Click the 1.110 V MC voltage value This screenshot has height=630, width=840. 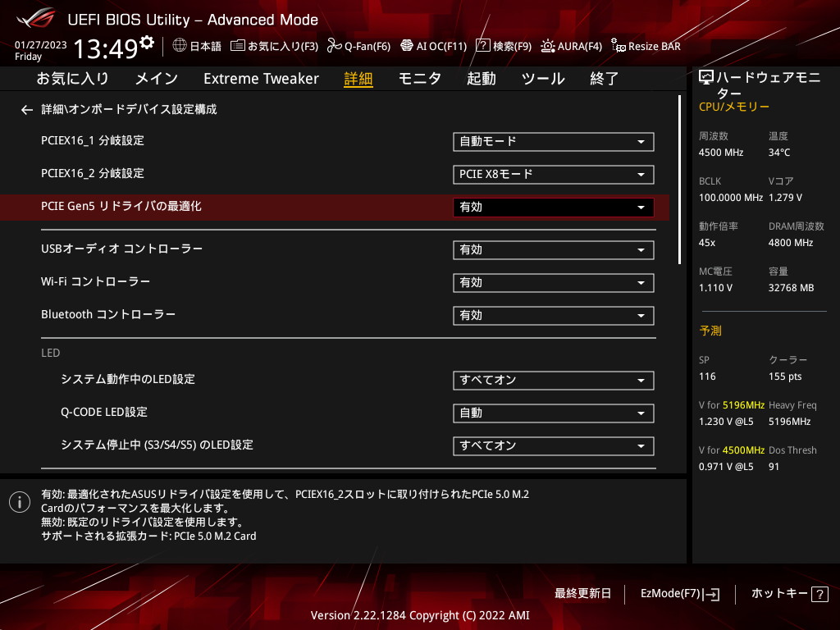click(x=715, y=288)
